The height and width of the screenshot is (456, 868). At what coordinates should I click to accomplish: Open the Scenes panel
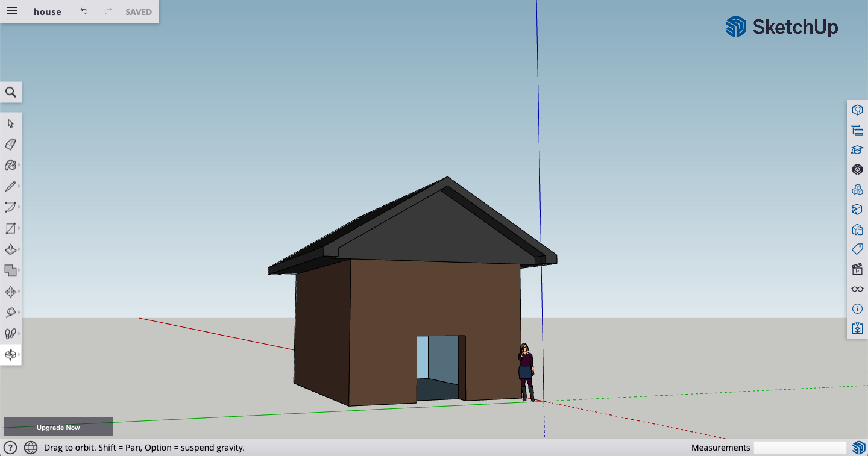(857, 270)
